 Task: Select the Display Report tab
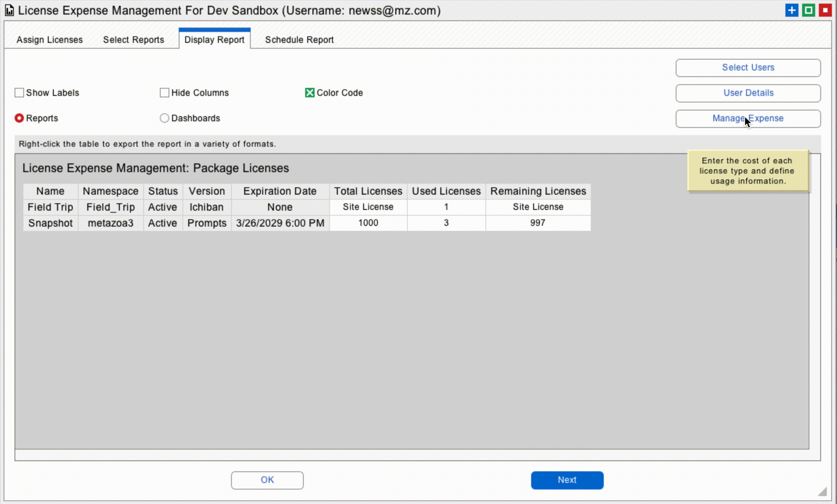(x=214, y=39)
